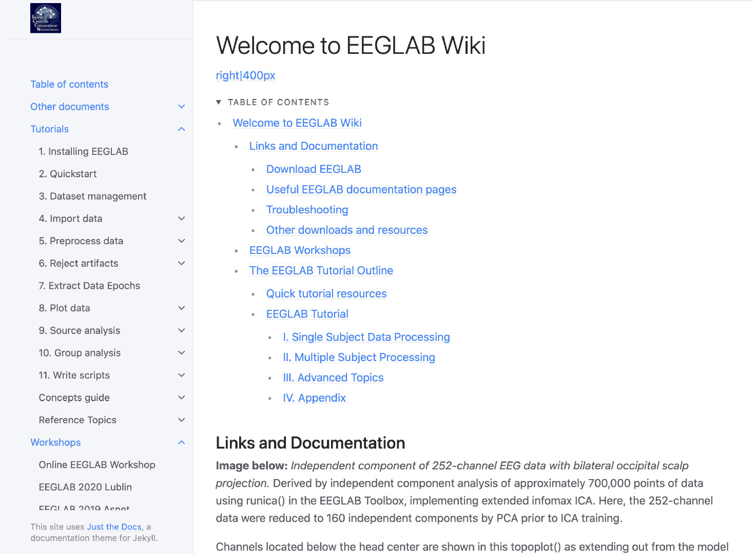
Task: Open the EEGLAB Workshops link
Action: click(300, 250)
